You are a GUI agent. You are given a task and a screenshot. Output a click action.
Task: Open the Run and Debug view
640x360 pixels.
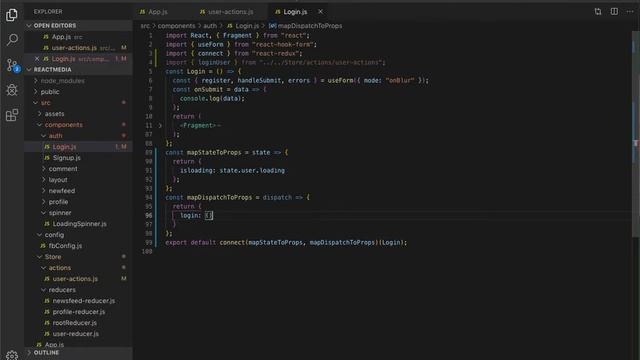(12, 90)
